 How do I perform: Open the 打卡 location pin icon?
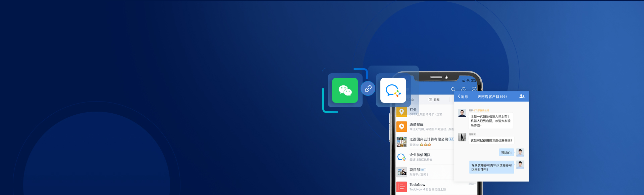click(x=401, y=112)
